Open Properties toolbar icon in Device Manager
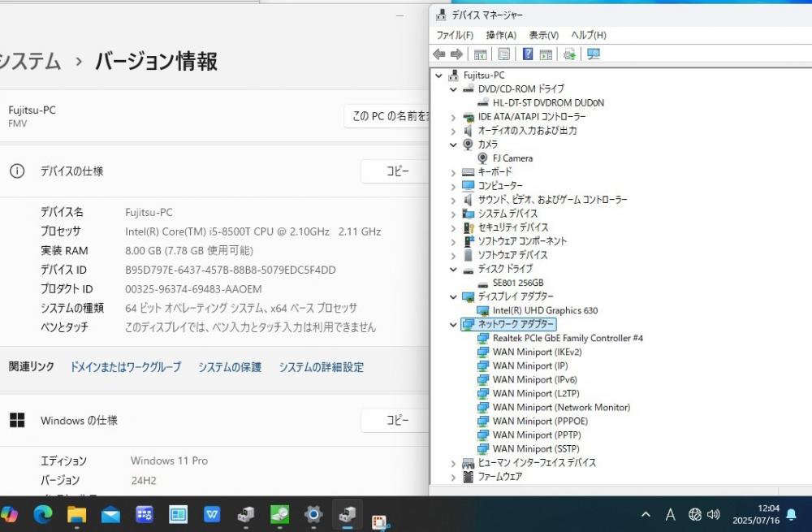Image resolution: width=812 pixels, height=532 pixels. pos(504,54)
